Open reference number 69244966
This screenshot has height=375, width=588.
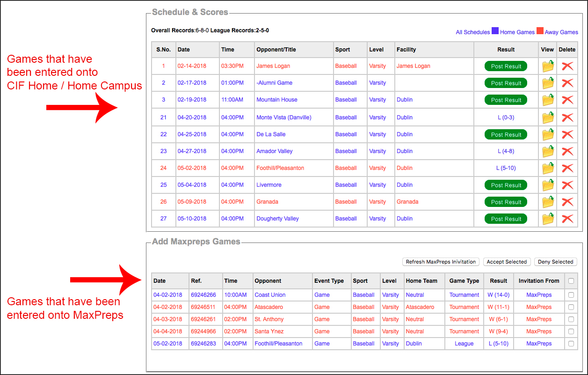pos(203,331)
